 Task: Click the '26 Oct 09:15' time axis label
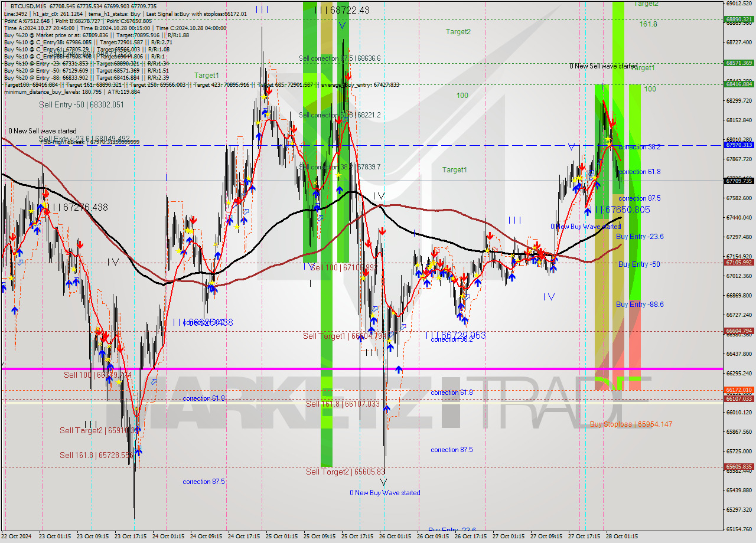[x=434, y=537]
